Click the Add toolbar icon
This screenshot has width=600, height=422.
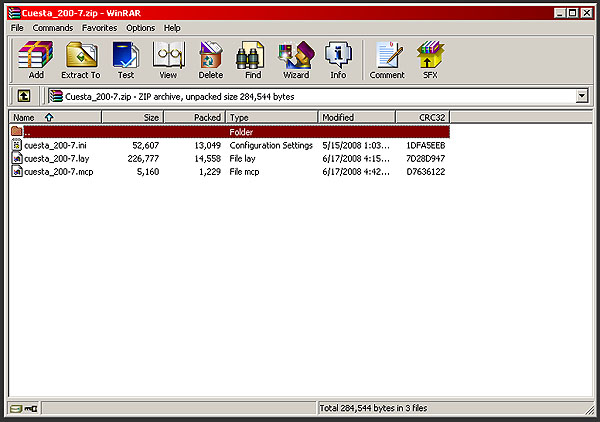(x=36, y=60)
